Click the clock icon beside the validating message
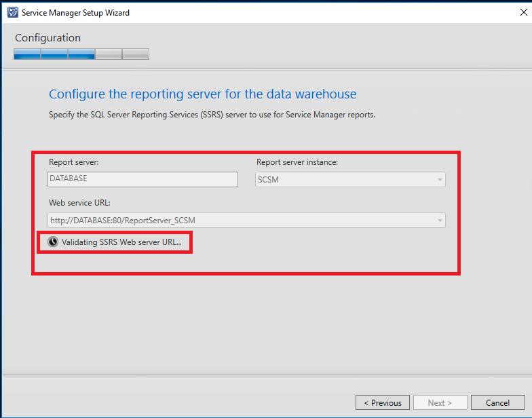The image size is (532, 418). coord(53,242)
